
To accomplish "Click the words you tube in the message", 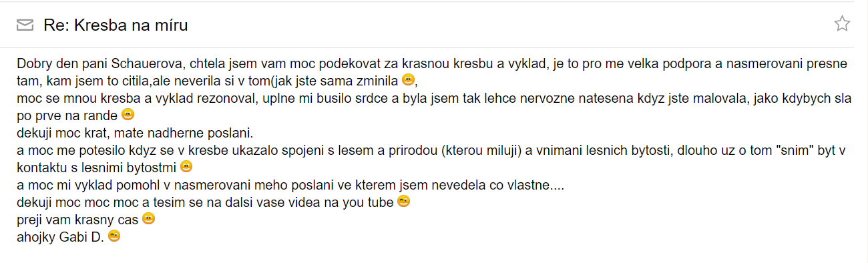I will point(371,202).
